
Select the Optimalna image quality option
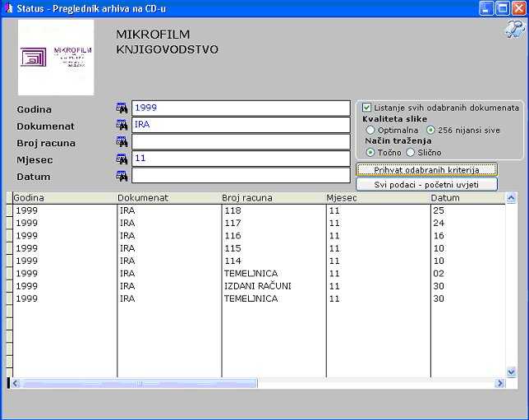pos(370,130)
